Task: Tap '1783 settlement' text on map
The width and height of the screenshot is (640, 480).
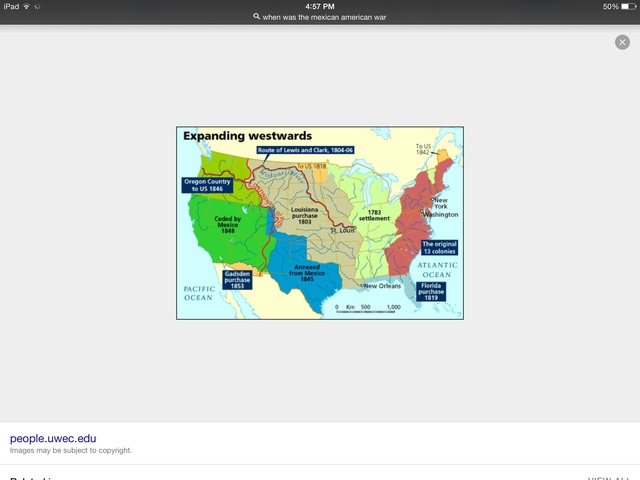Action: point(374,215)
